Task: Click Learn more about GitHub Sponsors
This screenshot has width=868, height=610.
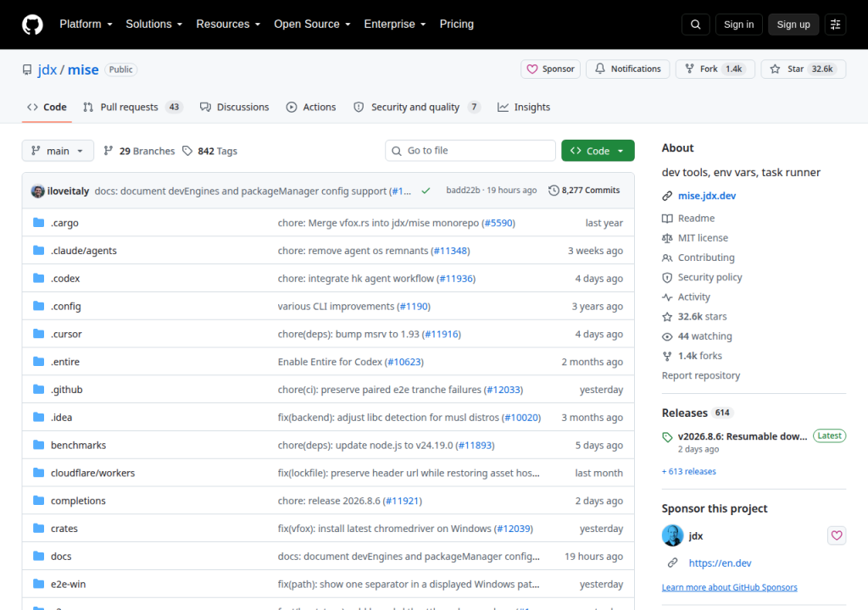Action: tap(730, 587)
